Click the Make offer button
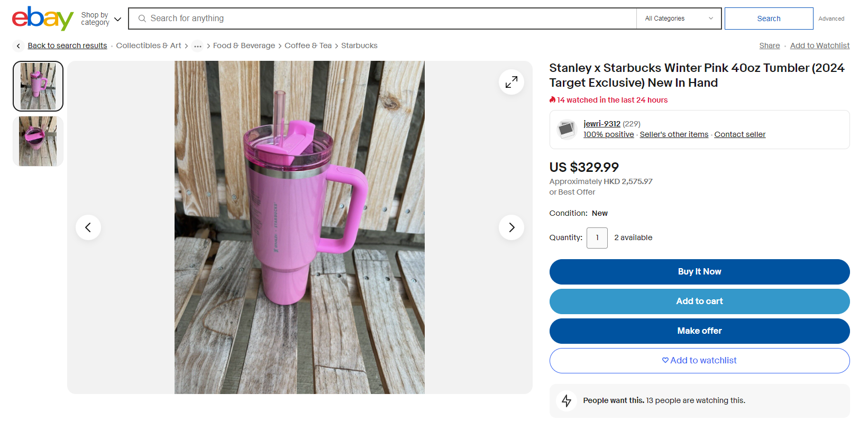 [x=699, y=331]
